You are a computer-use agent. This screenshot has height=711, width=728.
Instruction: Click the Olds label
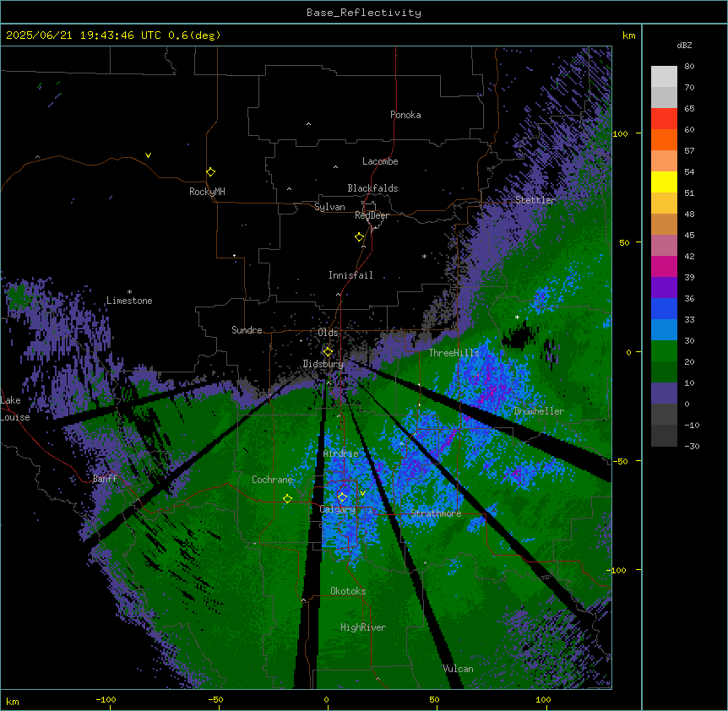point(329,333)
